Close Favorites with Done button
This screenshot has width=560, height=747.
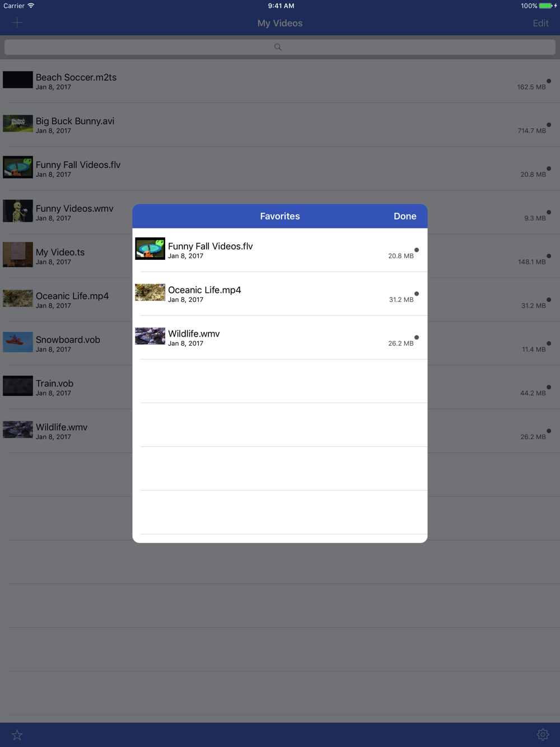[x=405, y=216]
